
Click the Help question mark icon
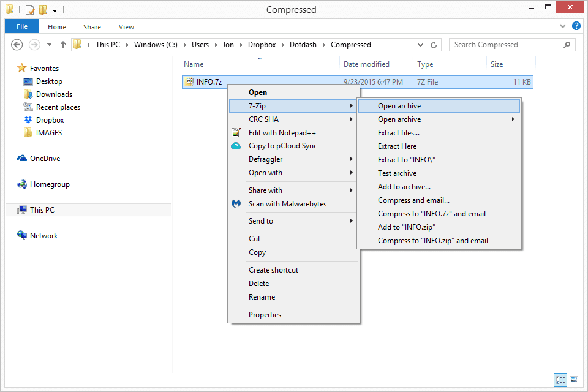(576, 26)
